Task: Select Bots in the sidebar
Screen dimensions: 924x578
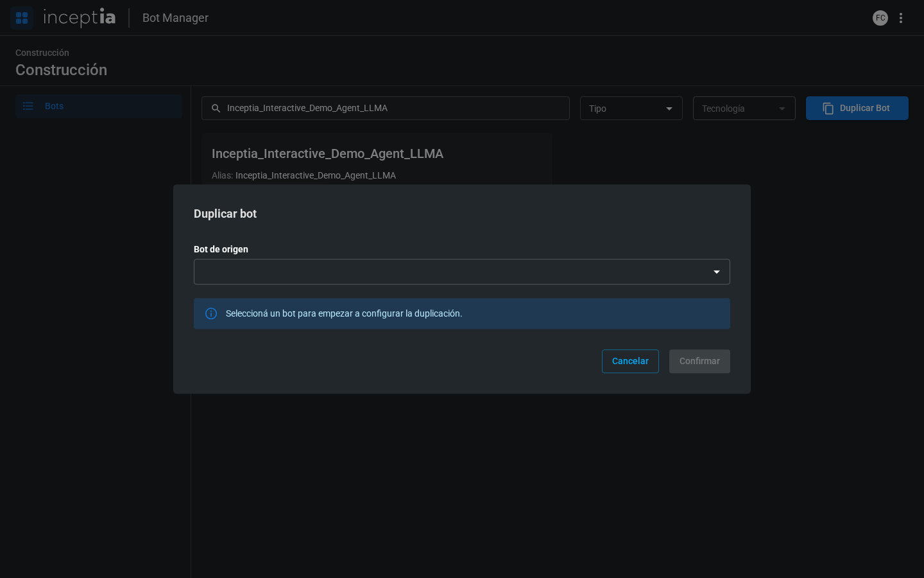Action: (x=99, y=106)
